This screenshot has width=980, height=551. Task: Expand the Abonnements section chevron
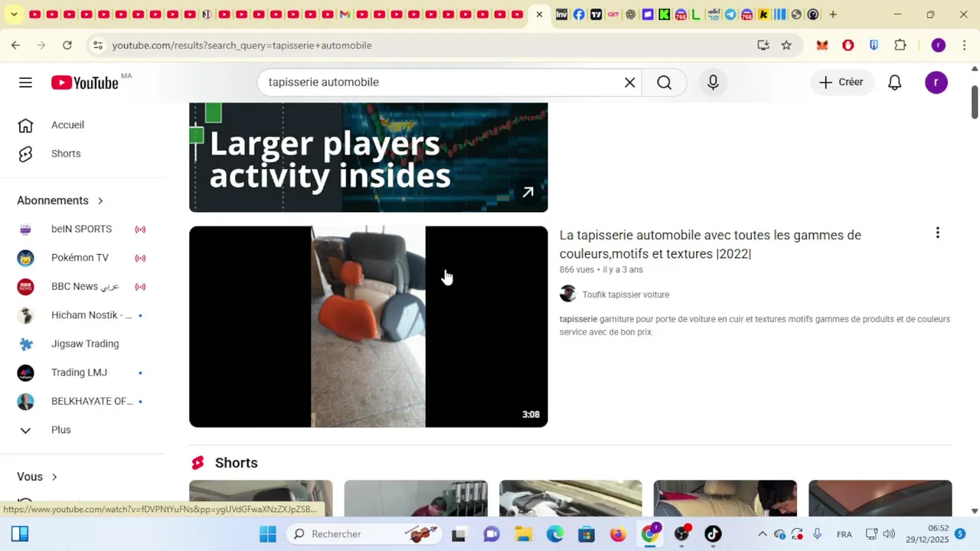pos(100,201)
